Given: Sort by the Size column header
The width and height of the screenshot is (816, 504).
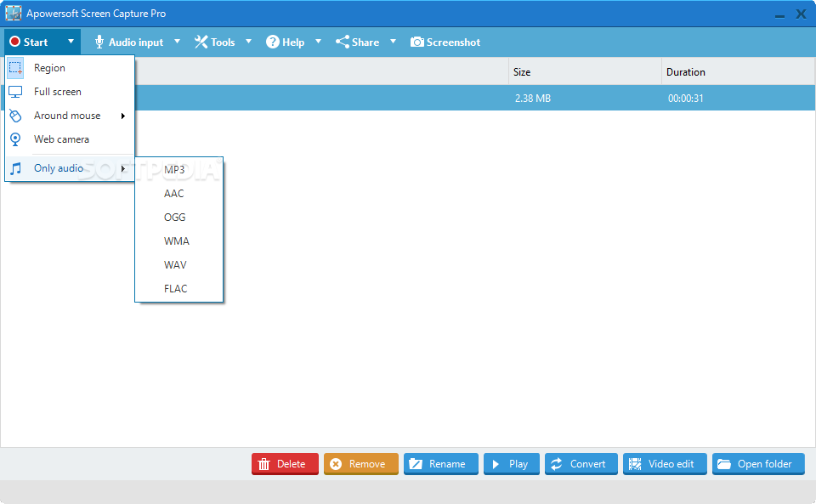Looking at the screenshot, I should [x=585, y=71].
